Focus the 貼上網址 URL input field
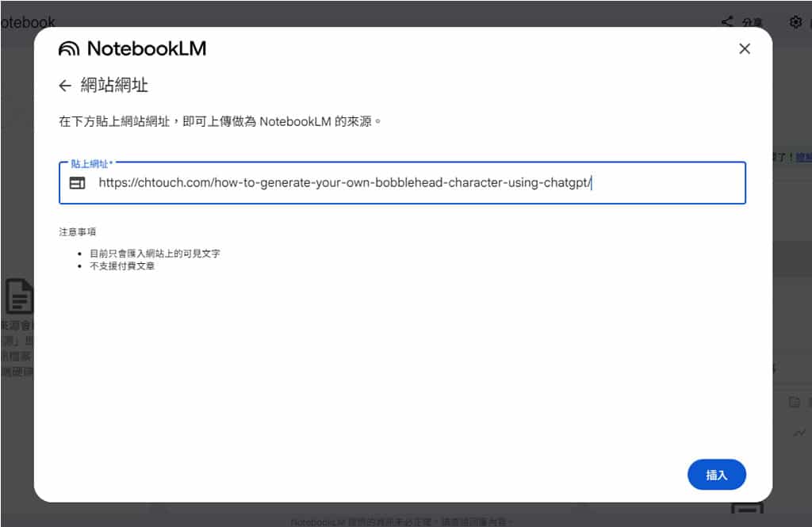The height and width of the screenshot is (527, 812). click(x=402, y=183)
